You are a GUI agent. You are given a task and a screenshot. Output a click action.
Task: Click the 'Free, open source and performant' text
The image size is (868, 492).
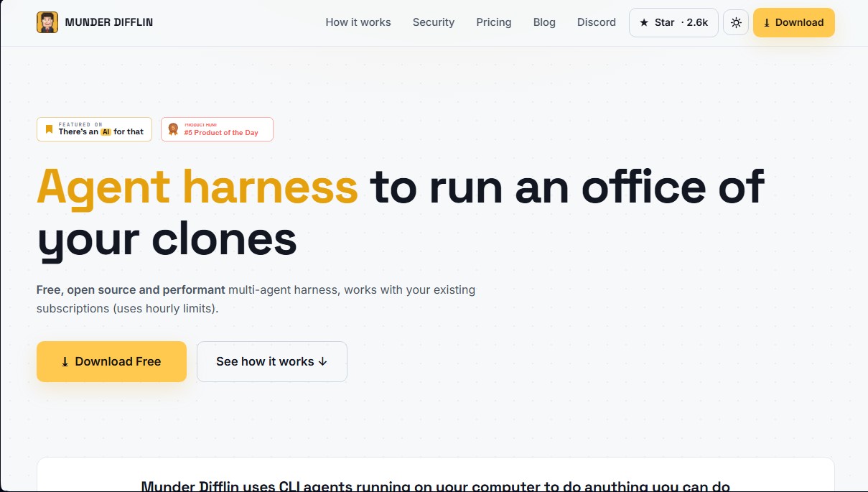pyautogui.click(x=131, y=290)
